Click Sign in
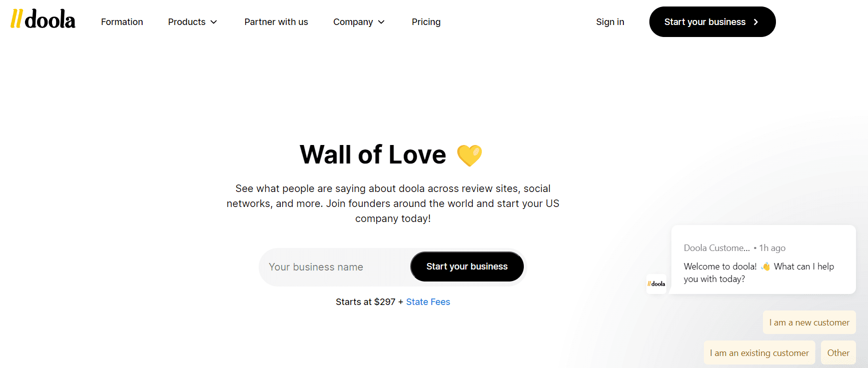 (x=610, y=21)
